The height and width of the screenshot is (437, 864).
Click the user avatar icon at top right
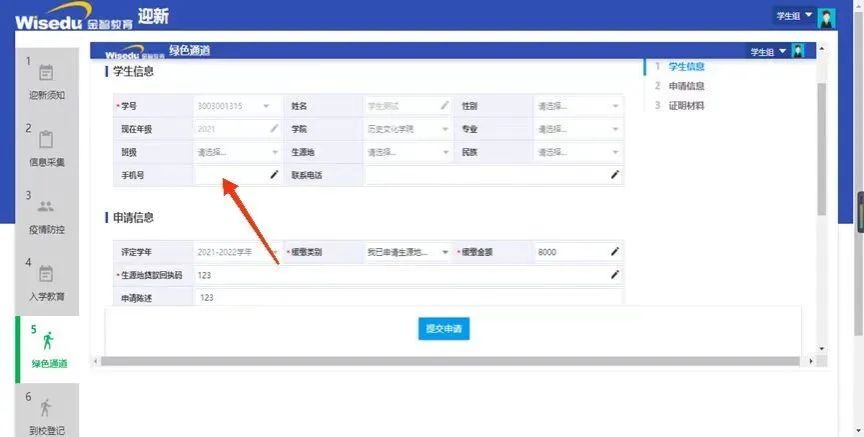(x=826, y=17)
